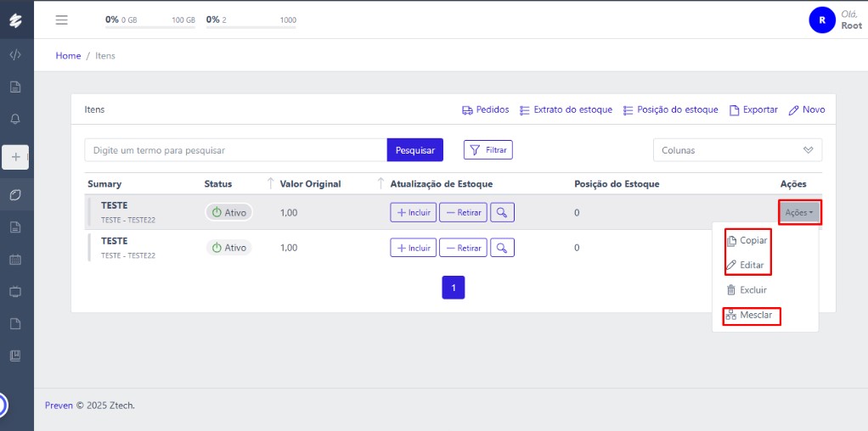Choose Mesclar from the actions menu
Viewport: 868px width, 431px height.
click(x=750, y=316)
